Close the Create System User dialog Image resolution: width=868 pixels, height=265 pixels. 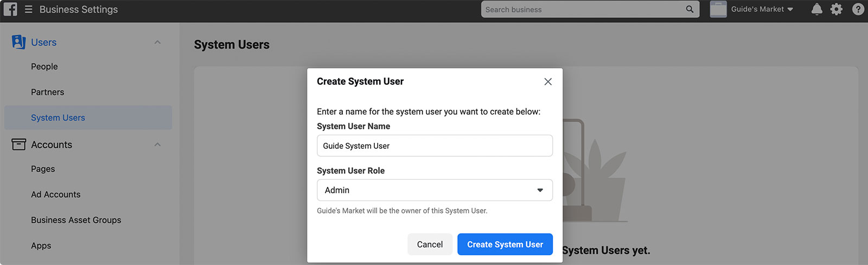[548, 81]
